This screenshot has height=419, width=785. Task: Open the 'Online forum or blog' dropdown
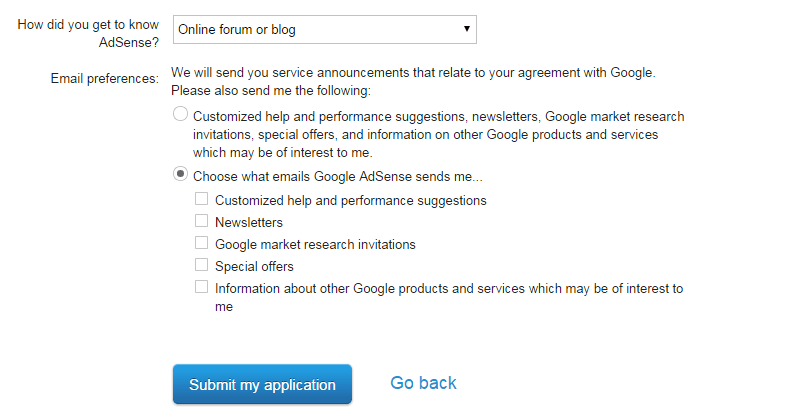(x=324, y=30)
